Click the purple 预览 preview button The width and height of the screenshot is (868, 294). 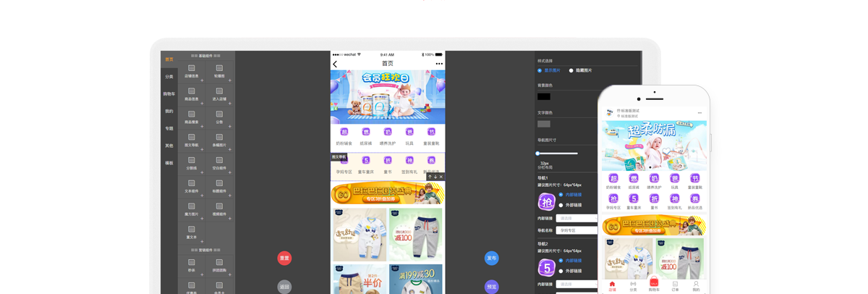pyautogui.click(x=491, y=287)
